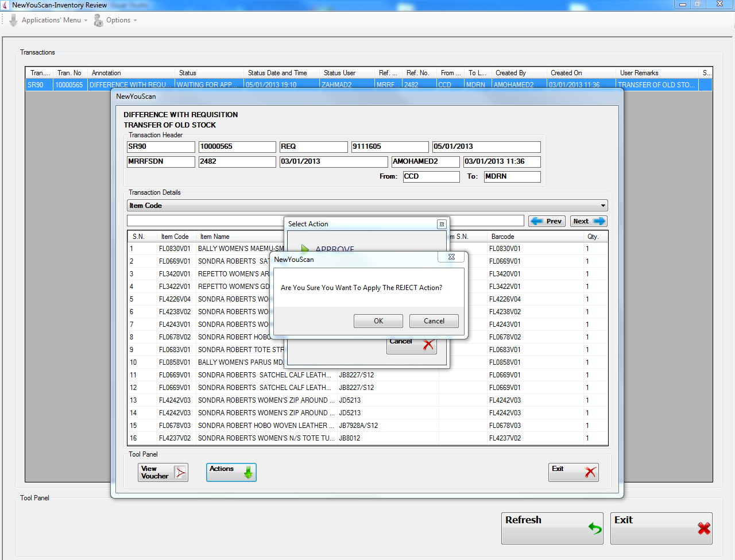Sort by the Barcode column header
Image resolution: width=735 pixels, height=560 pixels.
[502, 237]
